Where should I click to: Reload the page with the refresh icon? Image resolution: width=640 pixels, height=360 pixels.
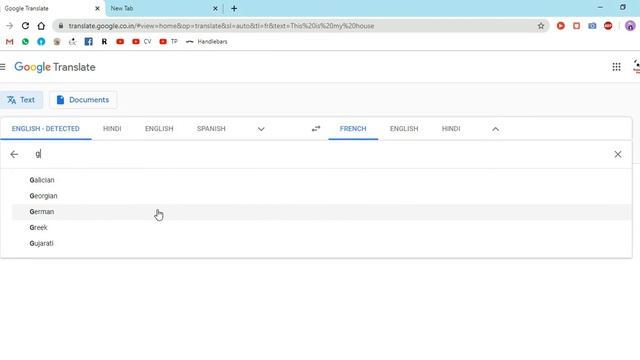pos(25,26)
